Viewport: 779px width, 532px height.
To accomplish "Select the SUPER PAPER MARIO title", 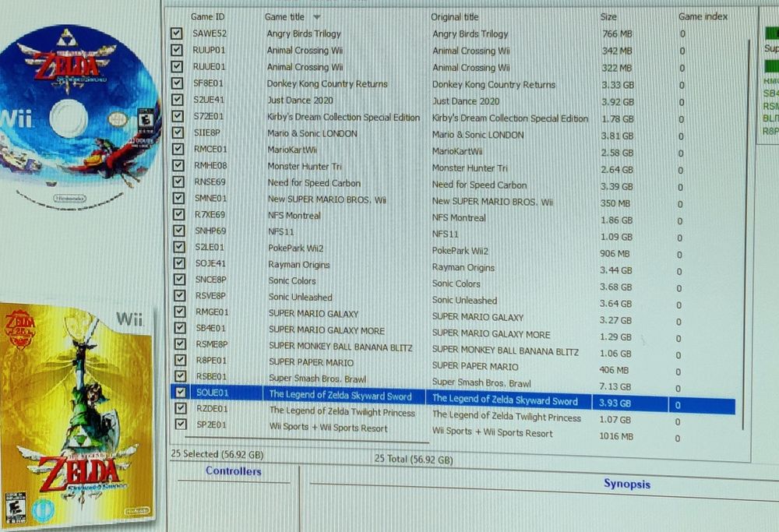I will [311, 362].
